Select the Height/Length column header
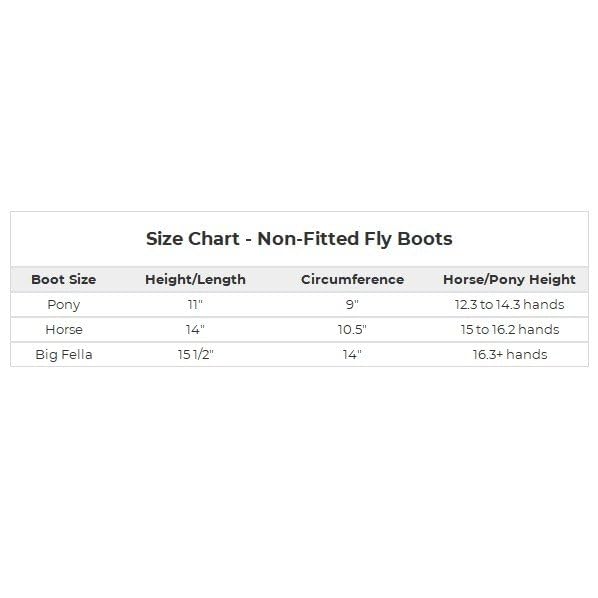 195,280
